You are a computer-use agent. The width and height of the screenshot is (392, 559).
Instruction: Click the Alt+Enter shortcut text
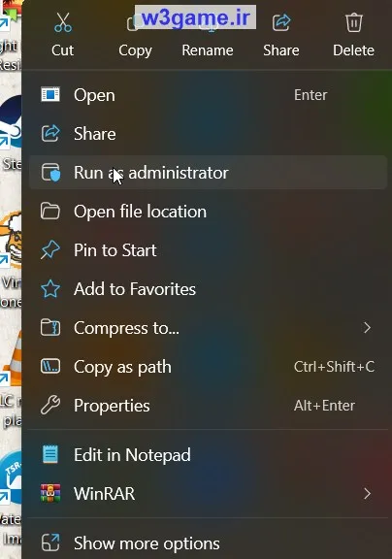coord(324,406)
